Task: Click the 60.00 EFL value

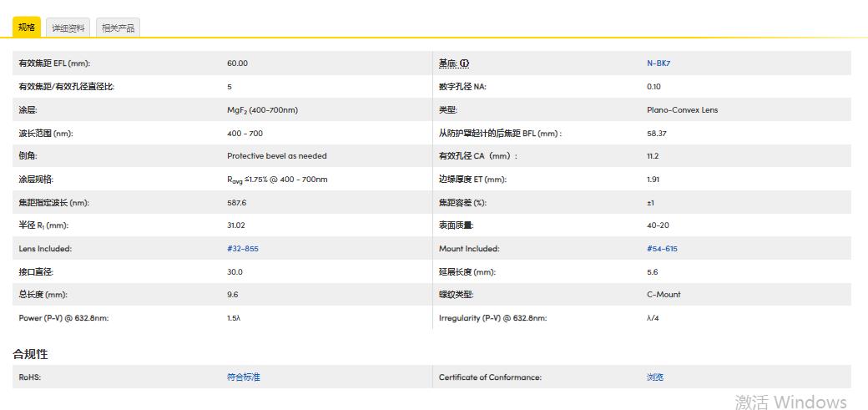Action: pyautogui.click(x=237, y=63)
